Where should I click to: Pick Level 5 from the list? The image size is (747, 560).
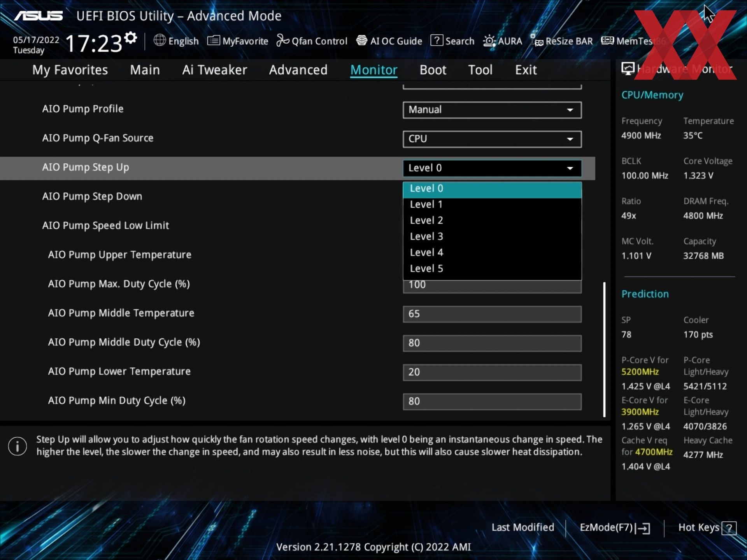tap(492, 269)
